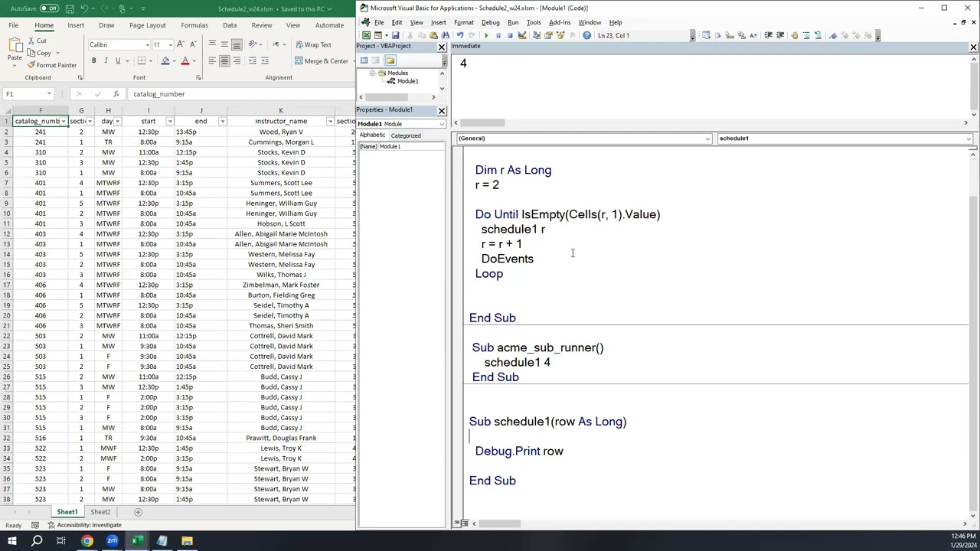This screenshot has width=980, height=551.
Task: Pause execution with the Break icon
Action: pos(498,35)
